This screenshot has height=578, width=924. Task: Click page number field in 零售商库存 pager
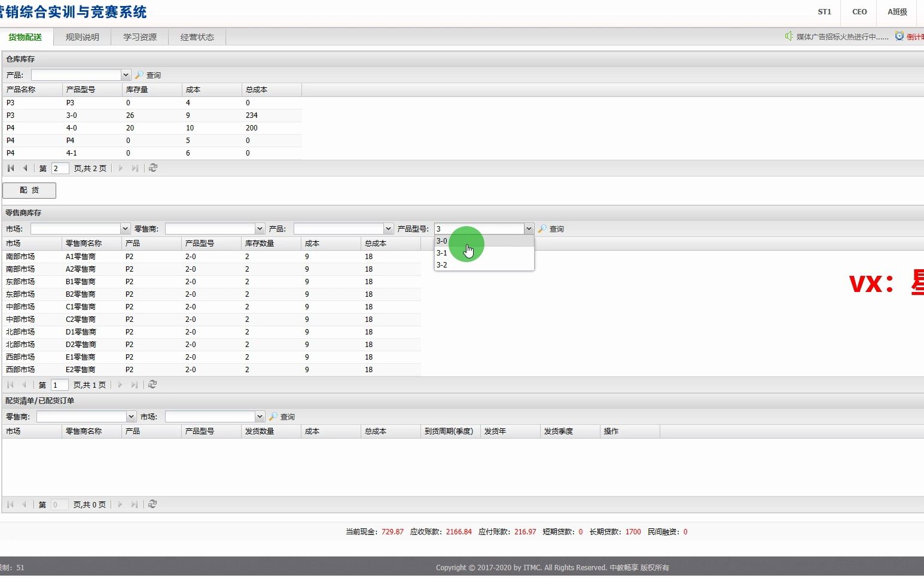60,385
